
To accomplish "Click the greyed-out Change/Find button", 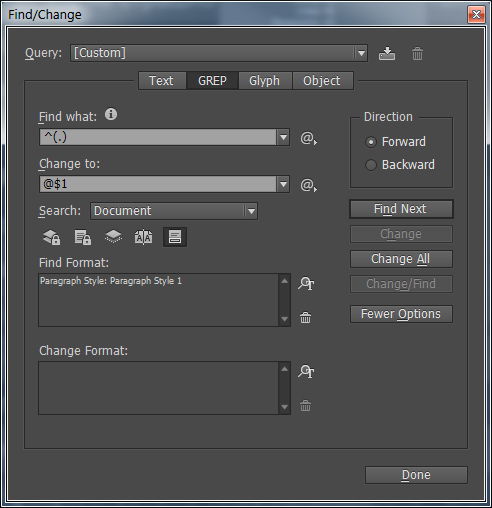I will tap(401, 284).
